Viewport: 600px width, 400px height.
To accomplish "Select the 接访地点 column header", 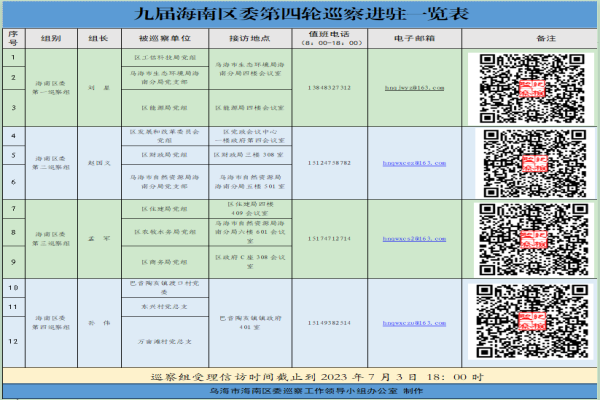I will 250,38.
